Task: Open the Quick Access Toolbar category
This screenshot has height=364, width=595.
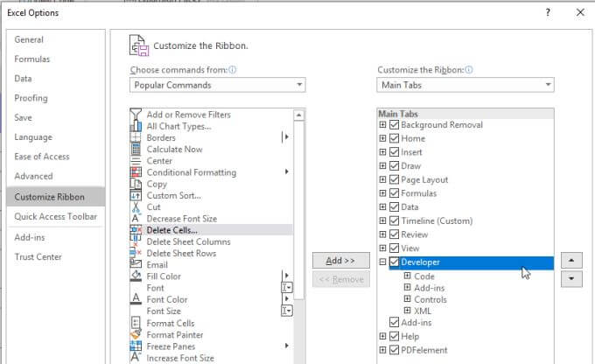Action: (x=56, y=216)
